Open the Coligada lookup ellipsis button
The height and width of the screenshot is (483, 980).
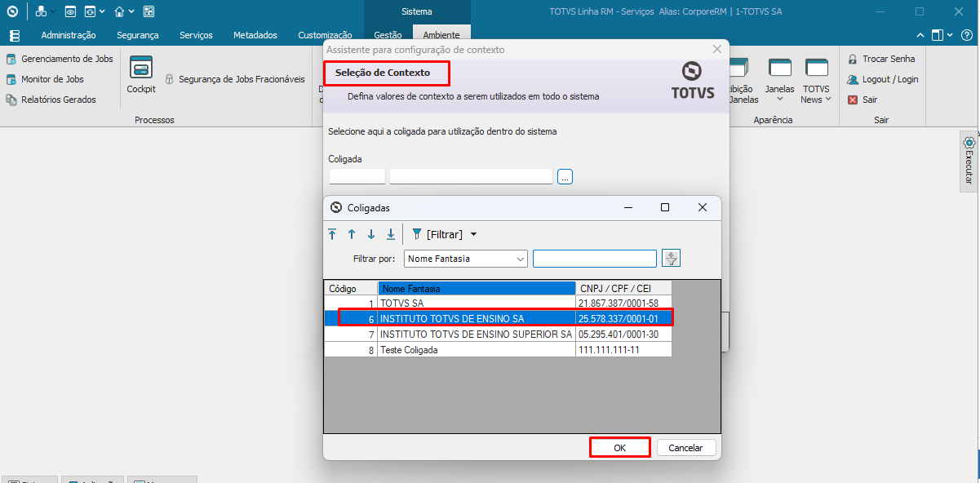click(565, 176)
